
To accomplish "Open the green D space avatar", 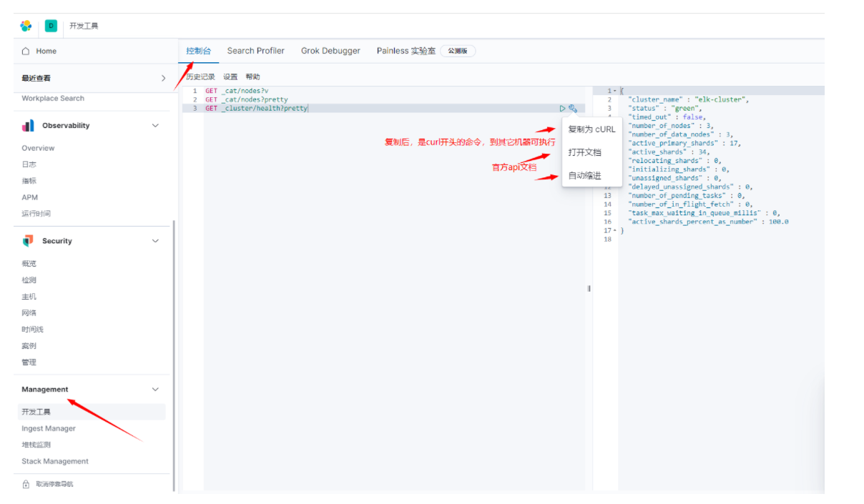I will [51, 26].
